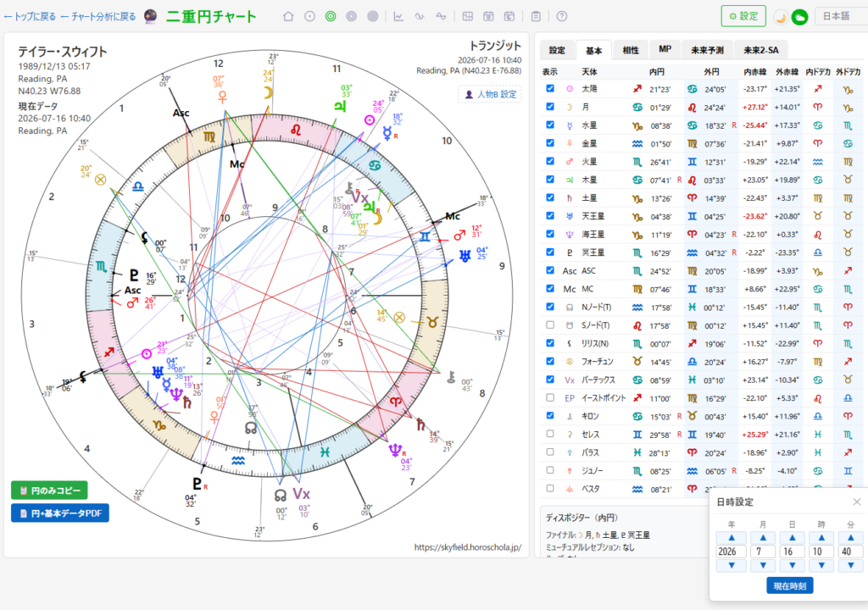Uncheck the 水星 display checkbox
868x610 pixels.
549,125
